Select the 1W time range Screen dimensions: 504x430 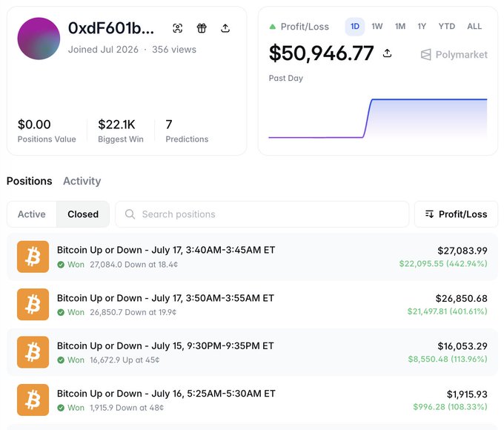coord(377,27)
